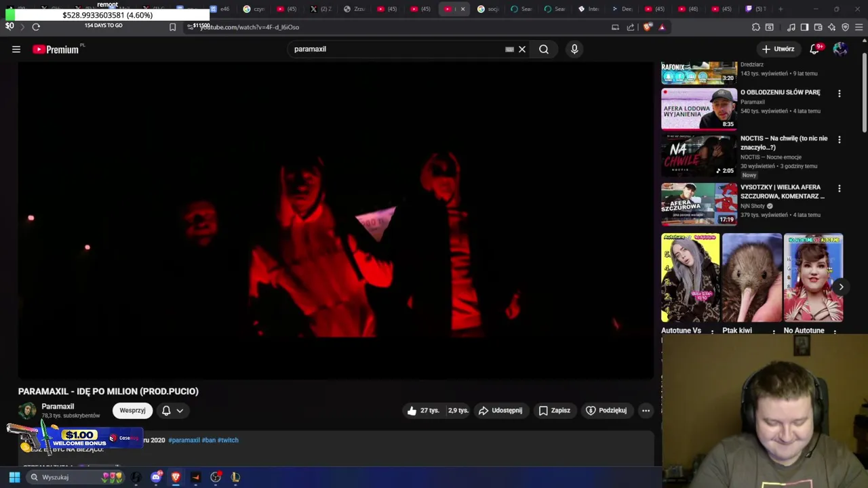
Task: Show next Shorts with arrow button
Action: [x=841, y=287]
